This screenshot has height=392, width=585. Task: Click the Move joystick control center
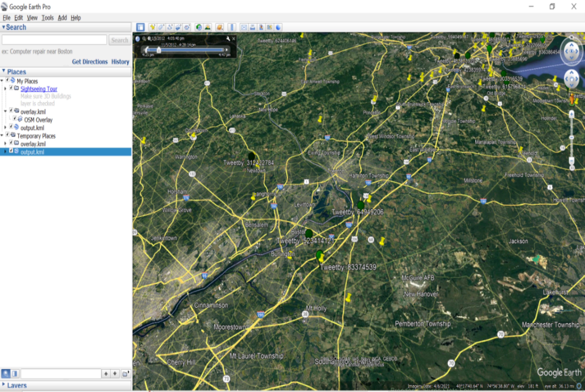571,79
